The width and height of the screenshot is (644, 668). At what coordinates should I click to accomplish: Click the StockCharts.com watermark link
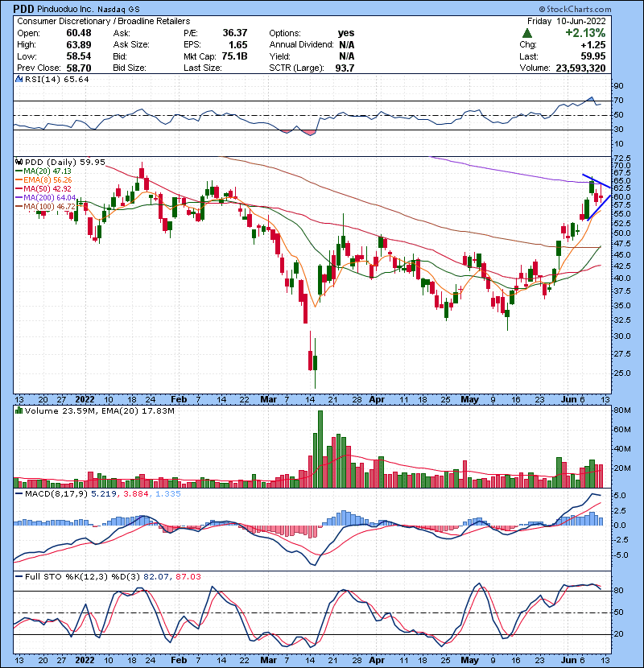575,9
